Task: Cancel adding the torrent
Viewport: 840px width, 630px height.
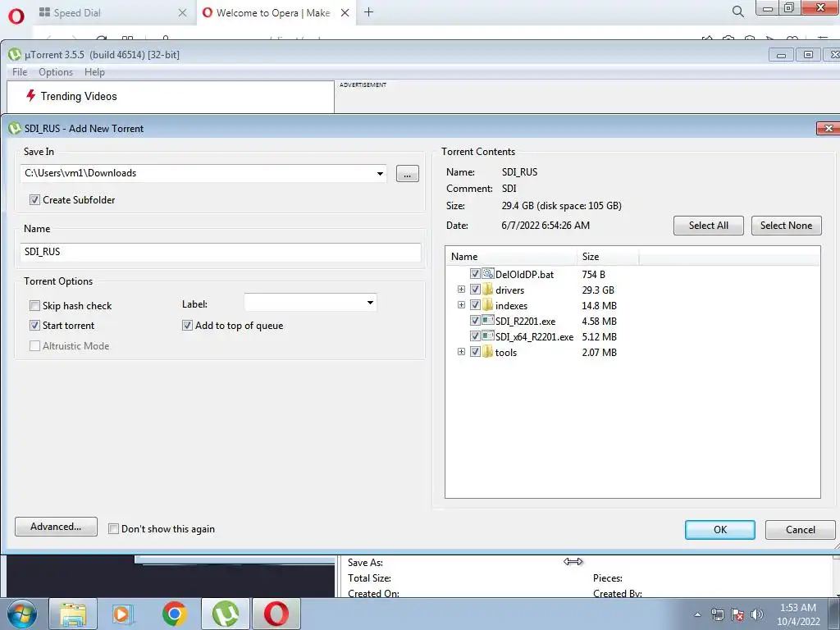Action: pyautogui.click(x=800, y=530)
